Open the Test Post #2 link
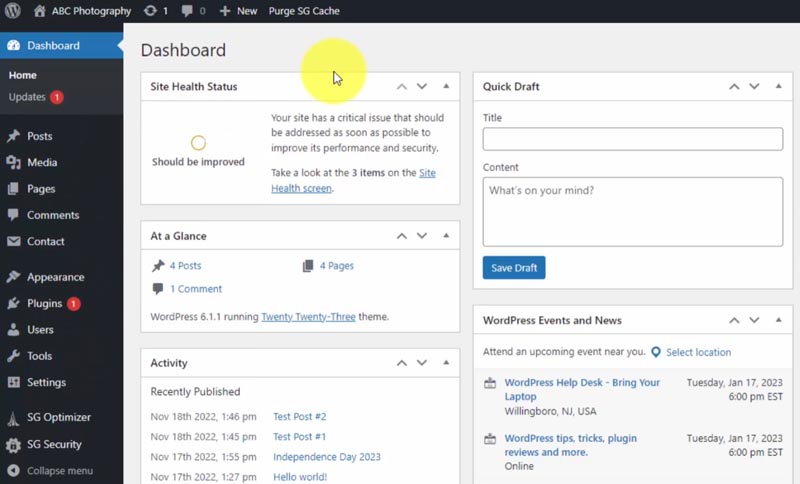800x484 pixels. pos(299,417)
